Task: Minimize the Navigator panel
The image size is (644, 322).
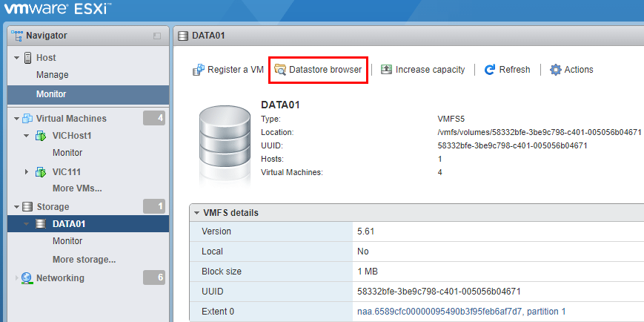Action: click(157, 36)
